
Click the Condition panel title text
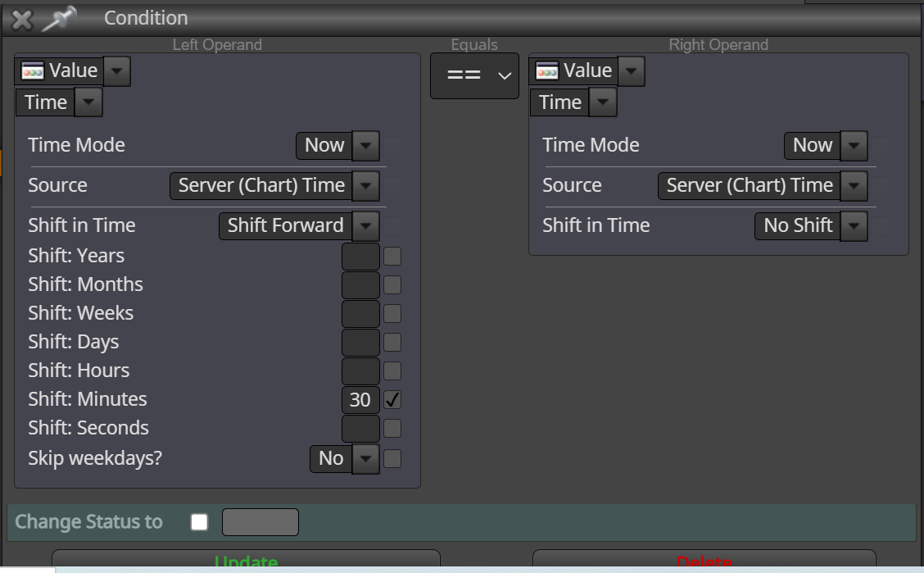(x=146, y=18)
